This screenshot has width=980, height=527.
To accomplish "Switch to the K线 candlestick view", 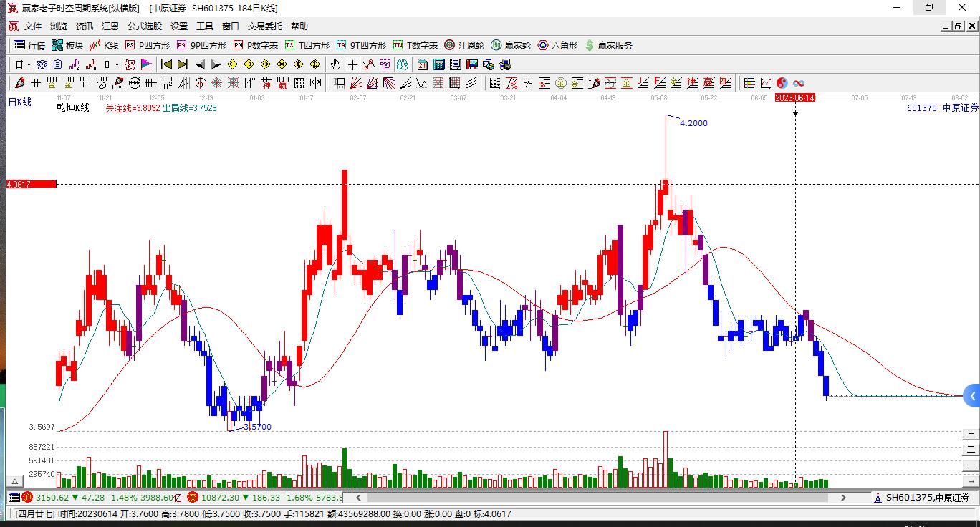I will (104, 45).
